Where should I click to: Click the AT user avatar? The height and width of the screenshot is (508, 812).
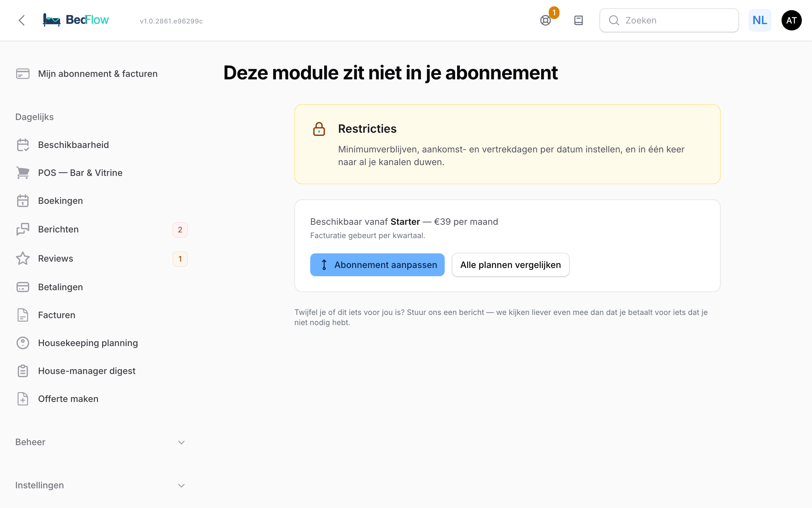coord(791,21)
